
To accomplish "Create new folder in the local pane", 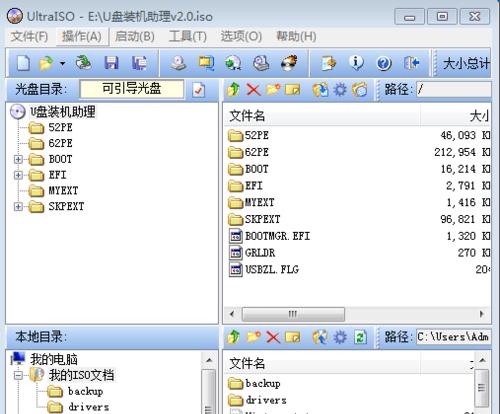I will (x=253, y=337).
